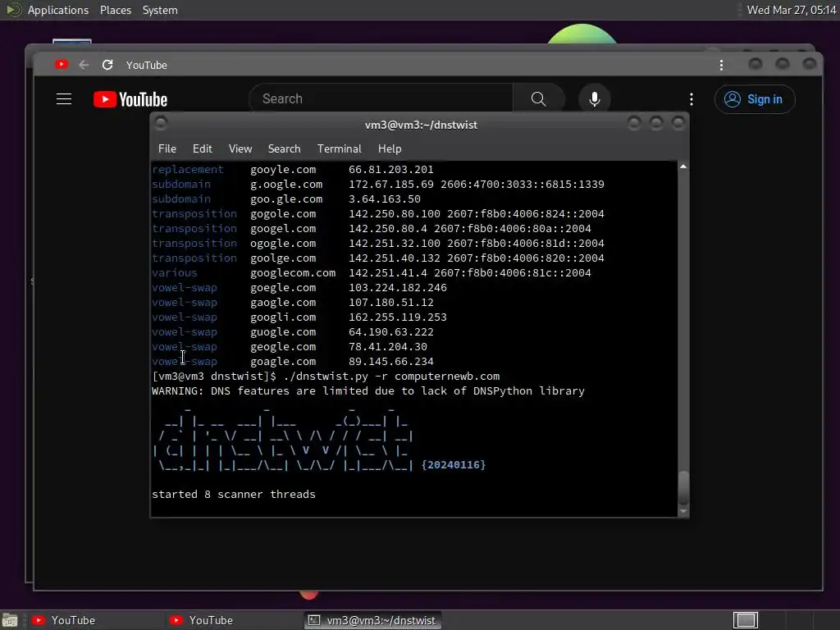This screenshot has width=840, height=630.
Task: Click the YouTube logo home link
Action: click(x=130, y=99)
